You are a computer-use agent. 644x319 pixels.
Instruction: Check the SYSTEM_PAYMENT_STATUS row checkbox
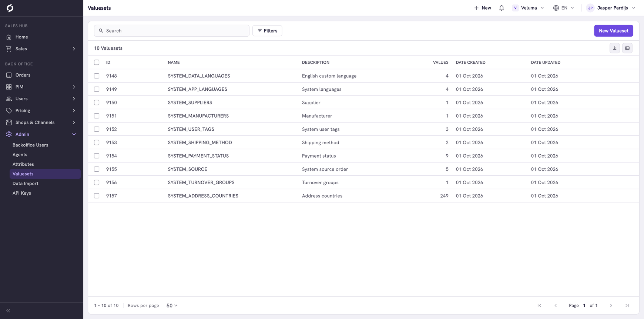click(97, 156)
